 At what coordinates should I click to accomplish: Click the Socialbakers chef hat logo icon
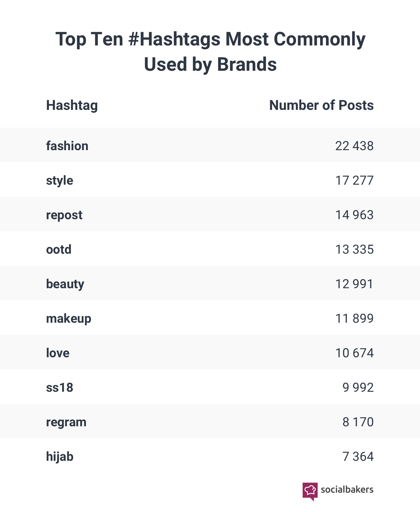310,490
